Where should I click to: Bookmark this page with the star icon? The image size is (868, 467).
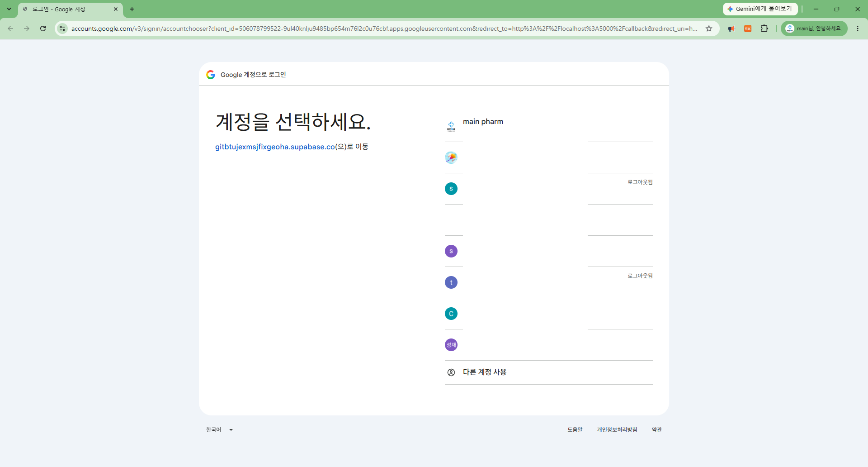(709, 29)
